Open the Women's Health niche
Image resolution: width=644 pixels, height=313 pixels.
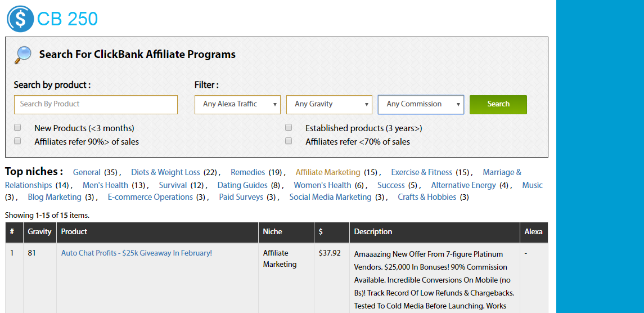click(x=322, y=185)
